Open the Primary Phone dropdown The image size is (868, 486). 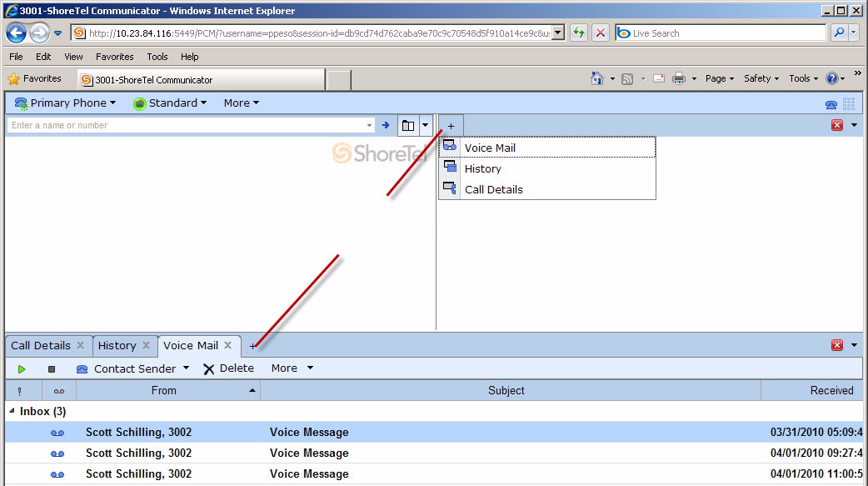tap(65, 103)
